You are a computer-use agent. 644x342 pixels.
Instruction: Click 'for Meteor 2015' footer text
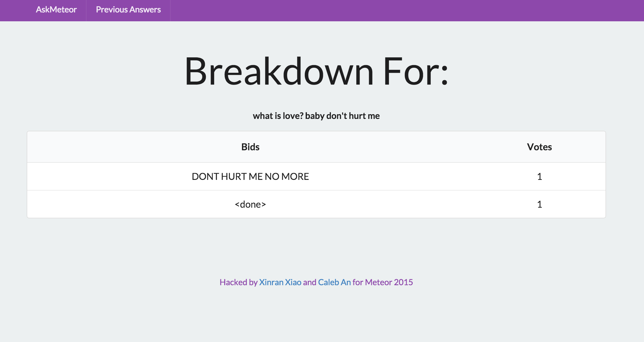click(x=382, y=282)
